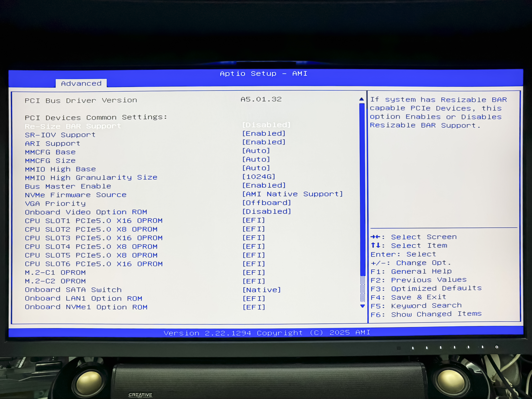Open CPU SLOT5 OPROM EFI value
532x399 pixels.
point(254,255)
